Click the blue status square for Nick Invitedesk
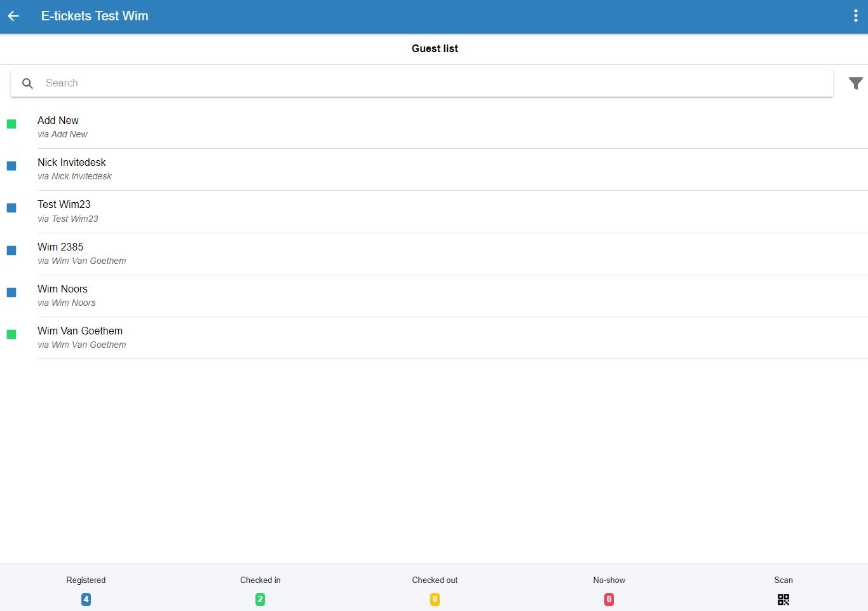 (11, 166)
